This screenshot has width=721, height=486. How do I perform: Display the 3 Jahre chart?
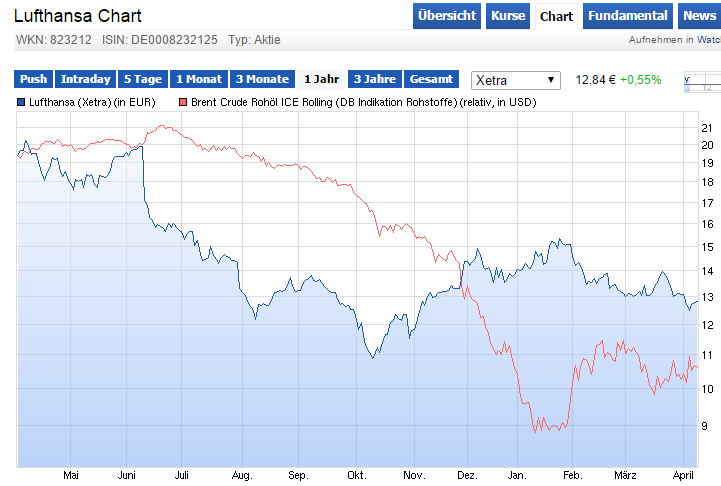(375, 79)
